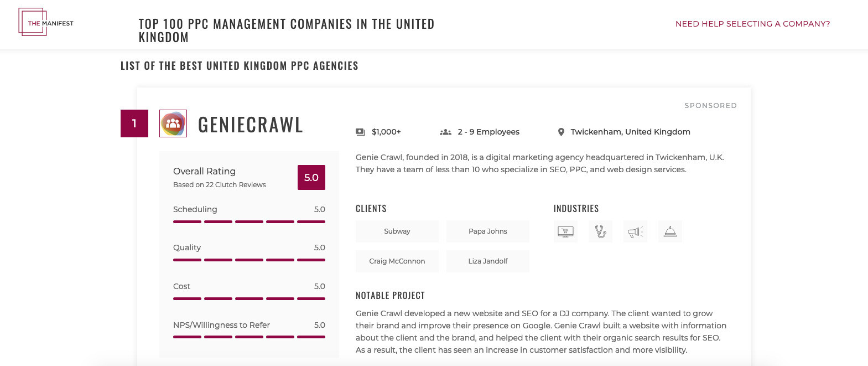Select the Papa Johns client tag
The image size is (868, 366).
(x=488, y=231)
